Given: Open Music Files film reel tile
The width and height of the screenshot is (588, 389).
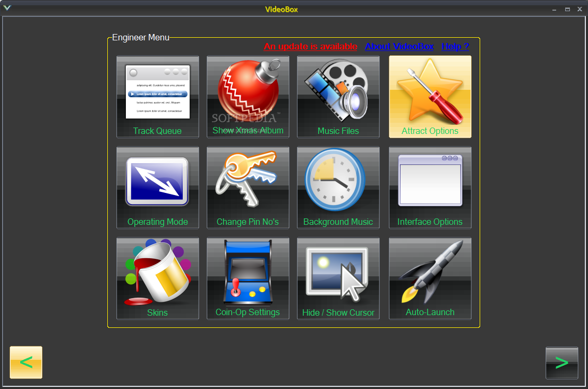Looking at the screenshot, I should (x=338, y=97).
